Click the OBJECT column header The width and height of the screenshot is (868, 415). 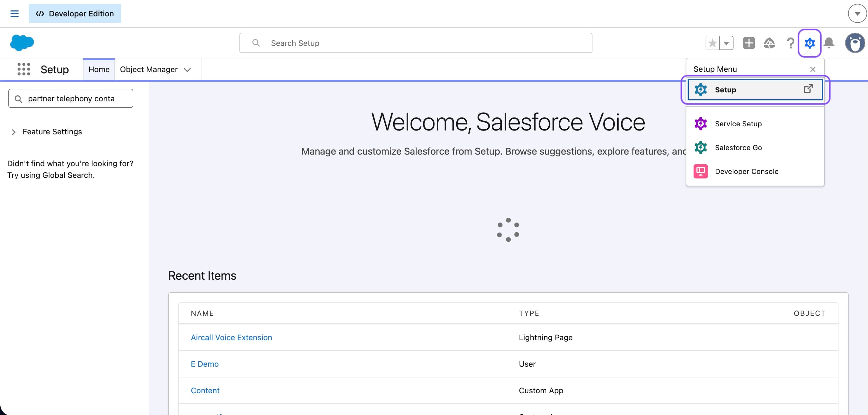click(x=809, y=313)
